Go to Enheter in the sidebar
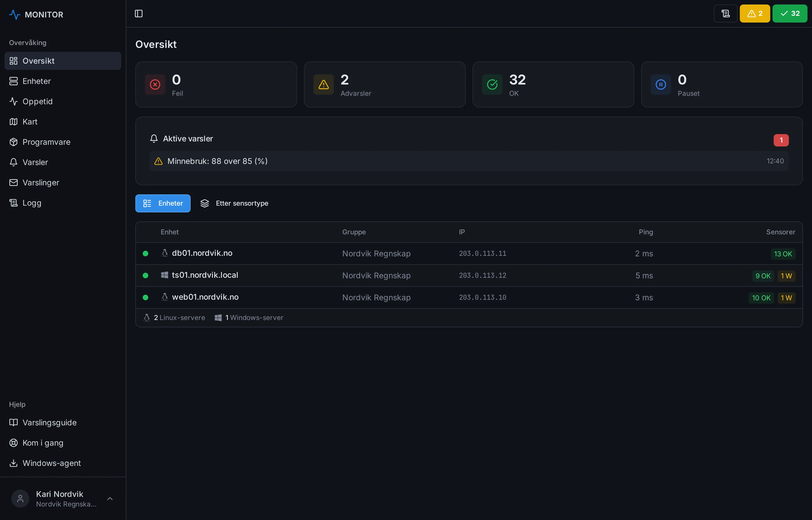 pos(63,81)
